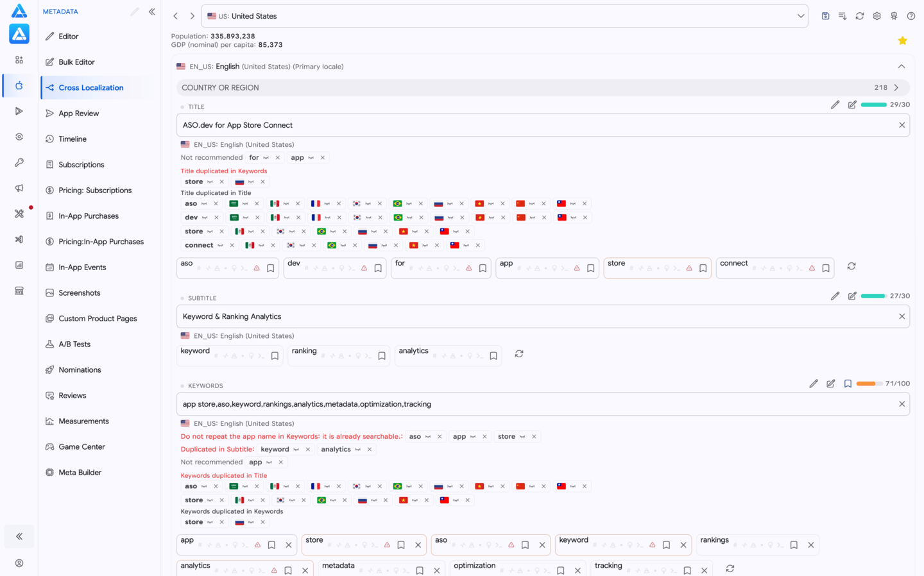The height and width of the screenshot is (576, 924).
Task: Refresh the Title keyword chips
Action: [x=851, y=266]
